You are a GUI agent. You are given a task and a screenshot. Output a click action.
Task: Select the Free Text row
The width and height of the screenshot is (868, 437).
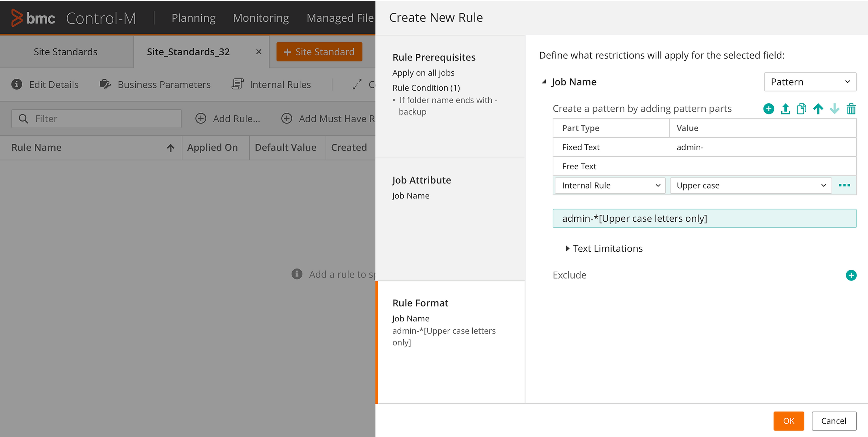[x=704, y=166]
